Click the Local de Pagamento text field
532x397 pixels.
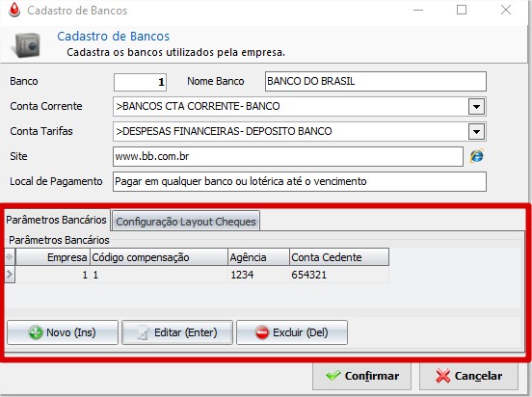coord(300,181)
